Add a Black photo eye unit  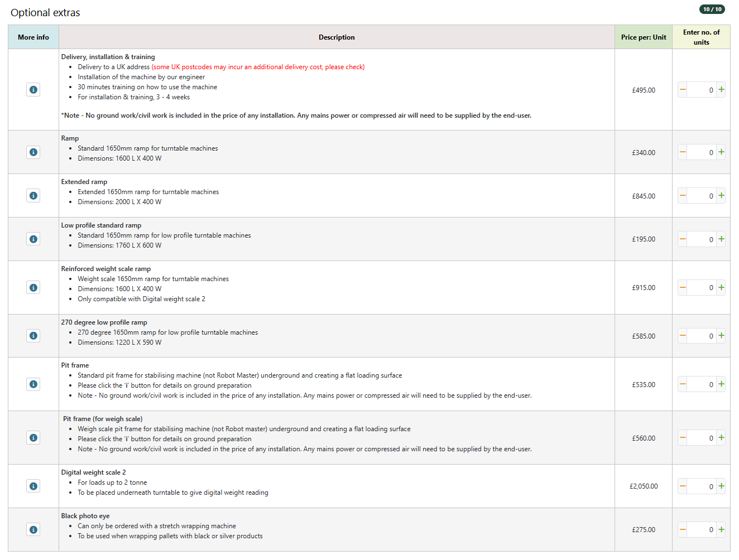[x=721, y=530]
